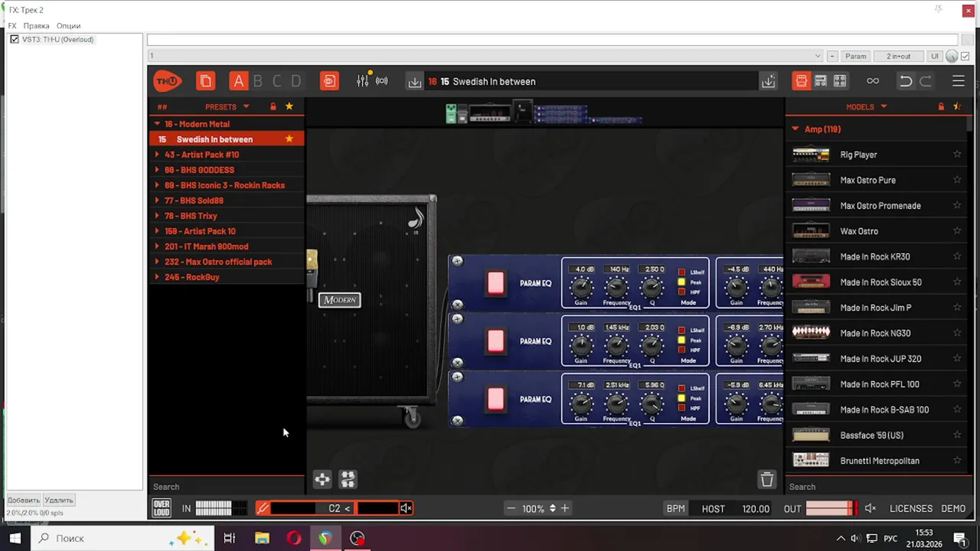Screen dimensions: 980x551
Task: Uncheck the VST3 TH-U plugin checkbox
Action: click(15, 39)
